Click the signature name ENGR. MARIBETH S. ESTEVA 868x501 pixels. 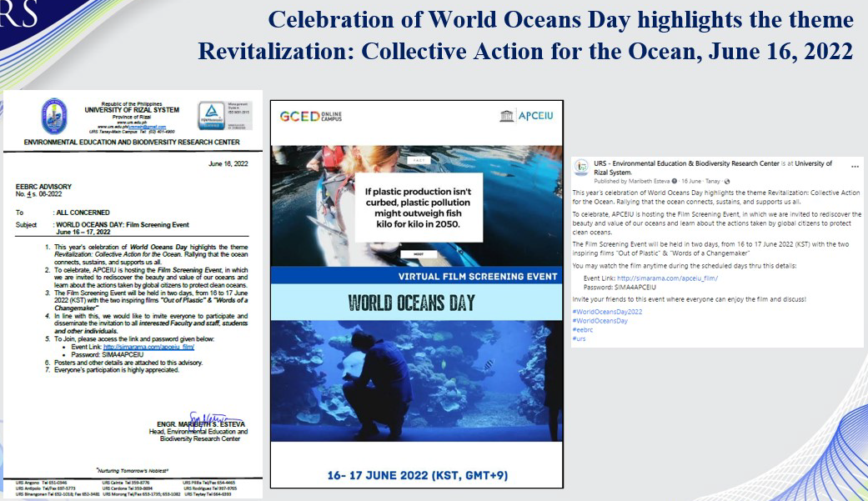[200, 424]
